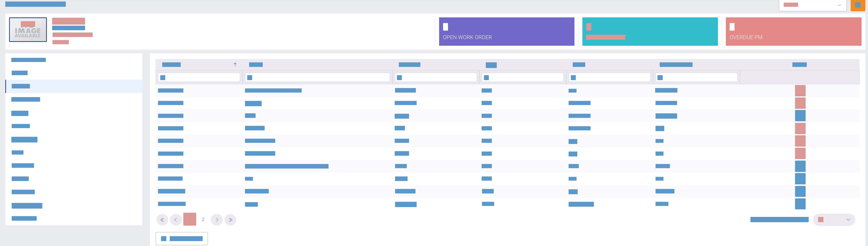Image resolution: width=868 pixels, height=246 pixels.
Task: Click the No Image Available thumbnail
Action: 28,30
